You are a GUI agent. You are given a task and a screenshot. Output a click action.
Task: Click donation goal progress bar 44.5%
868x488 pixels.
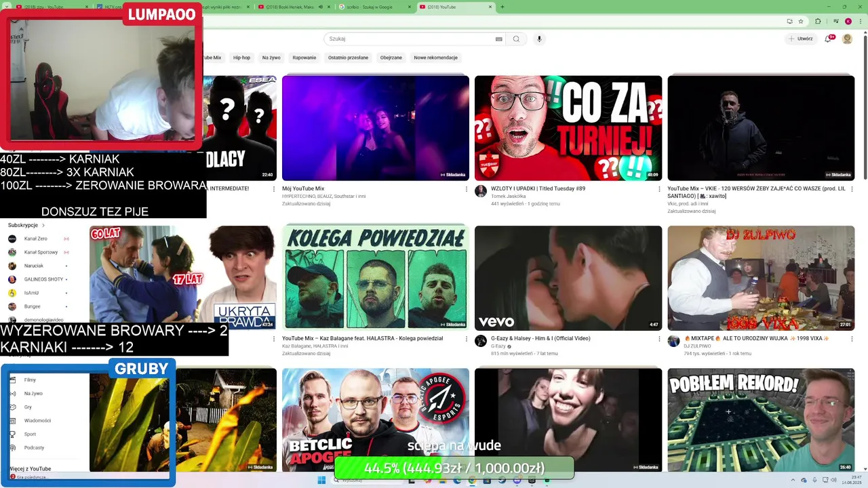click(454, 468)
